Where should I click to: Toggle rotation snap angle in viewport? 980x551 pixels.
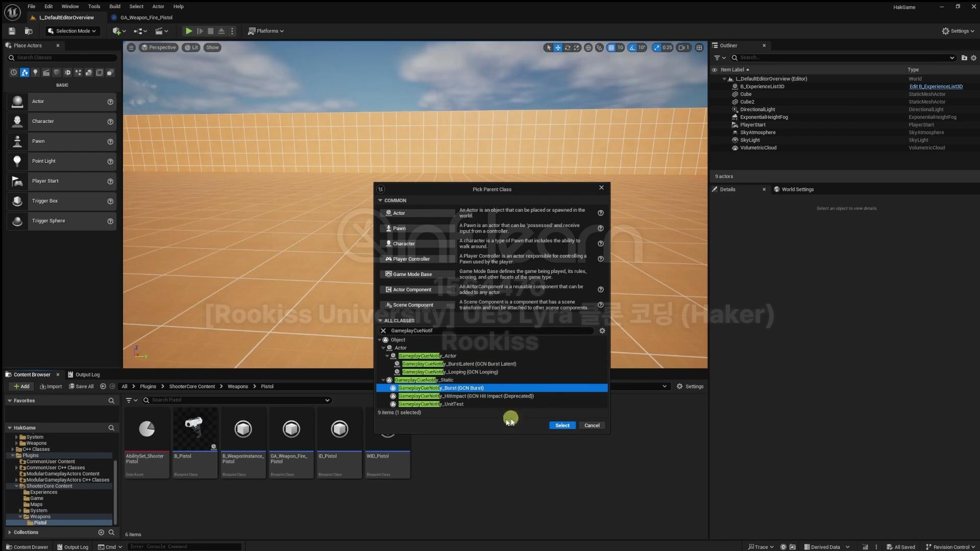tap(633, 47)
